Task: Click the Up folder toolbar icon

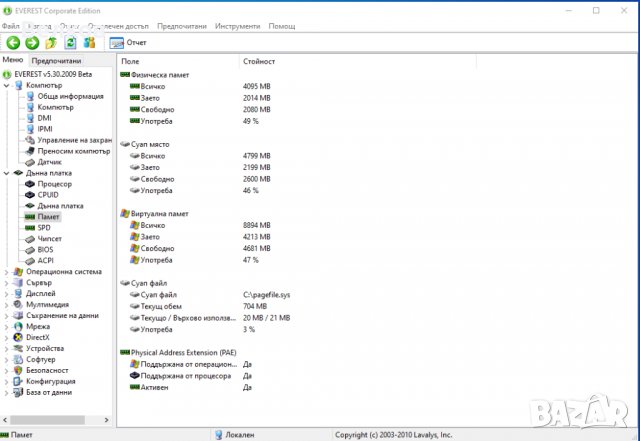Action: pyautogui.click(x=51, y=43)
